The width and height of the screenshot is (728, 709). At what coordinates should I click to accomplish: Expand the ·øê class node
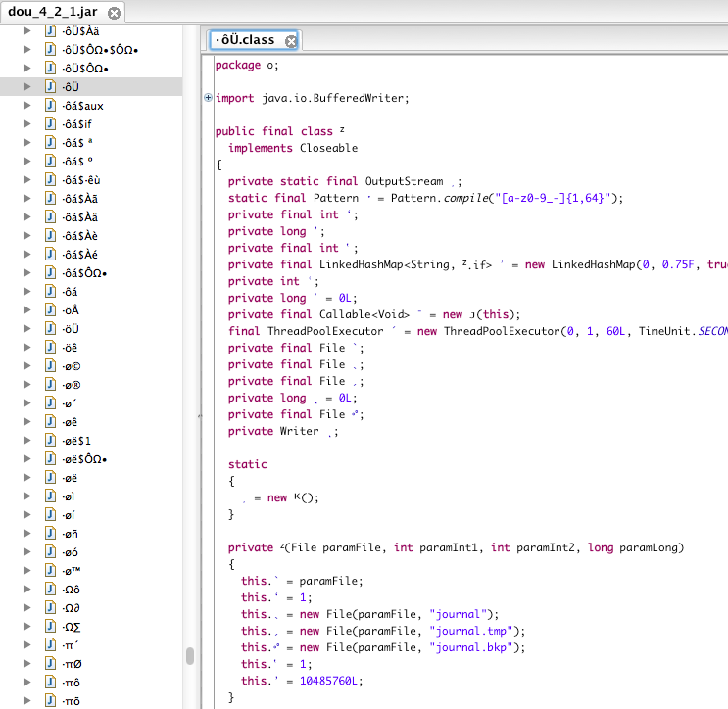coord(26,422)
